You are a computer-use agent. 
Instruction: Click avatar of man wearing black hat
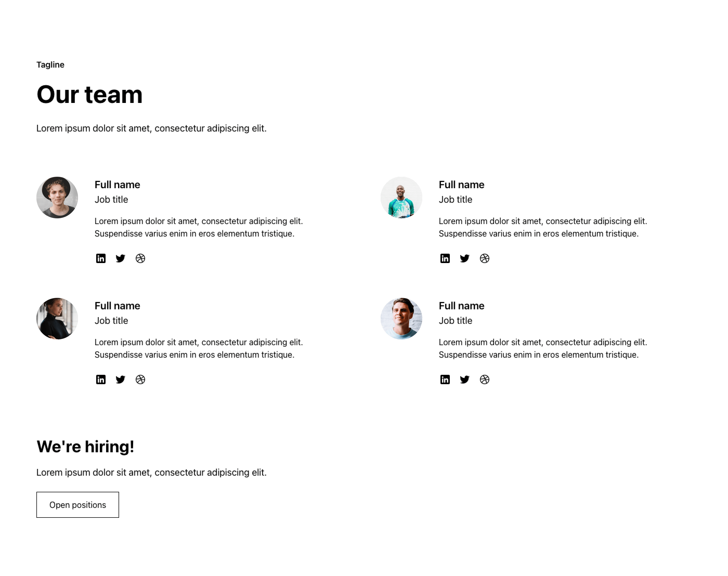point(57,197)
